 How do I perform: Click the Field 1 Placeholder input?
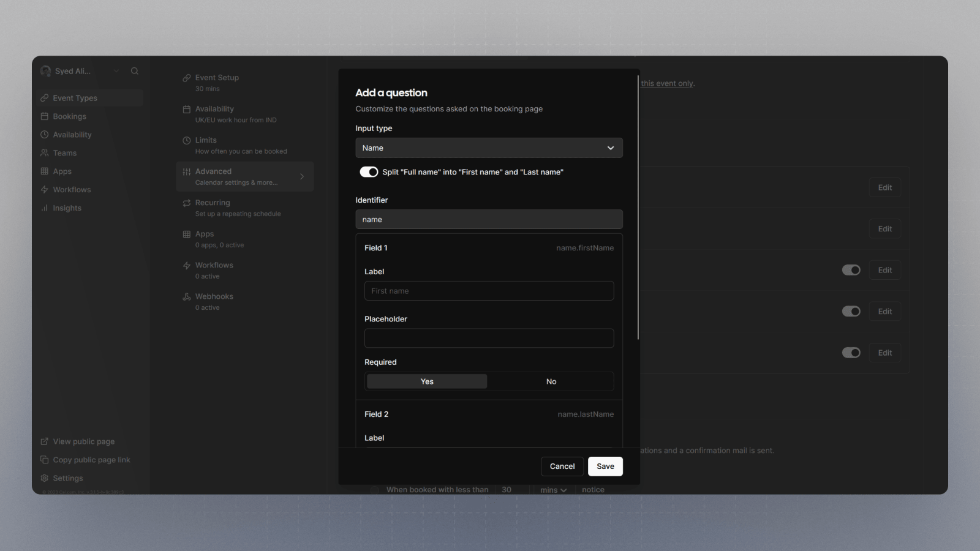coord(489,338)
